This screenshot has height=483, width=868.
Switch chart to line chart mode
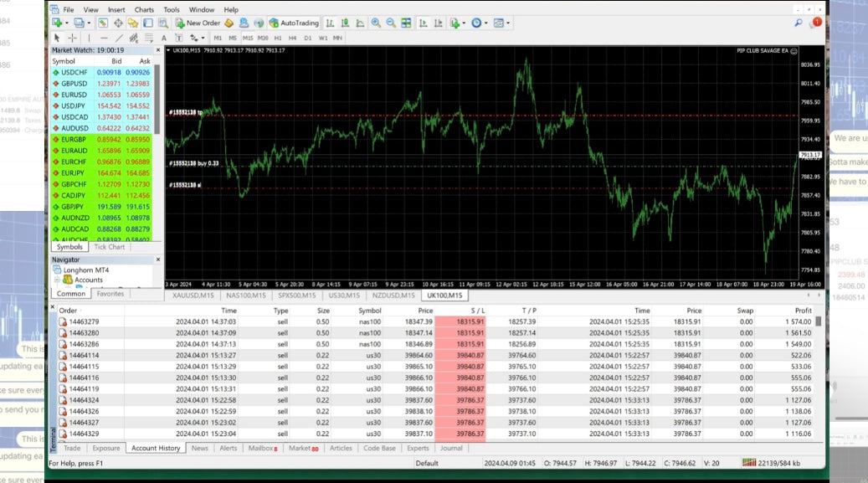click(x=360, y=23)
